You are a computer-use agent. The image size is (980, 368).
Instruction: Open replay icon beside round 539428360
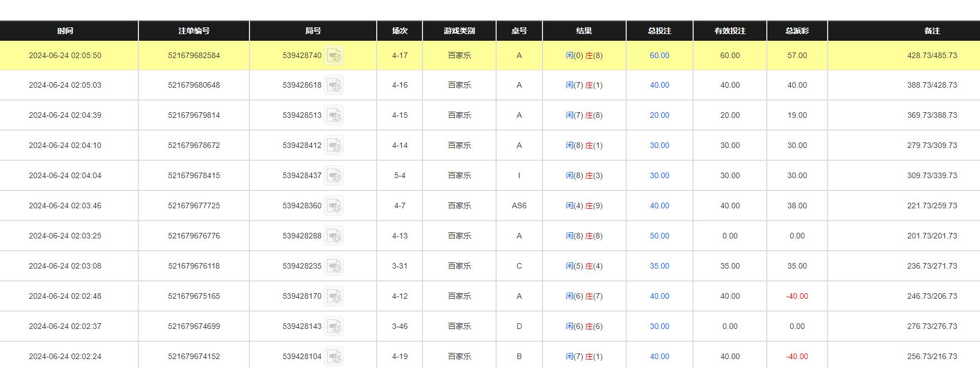[334, 206]
